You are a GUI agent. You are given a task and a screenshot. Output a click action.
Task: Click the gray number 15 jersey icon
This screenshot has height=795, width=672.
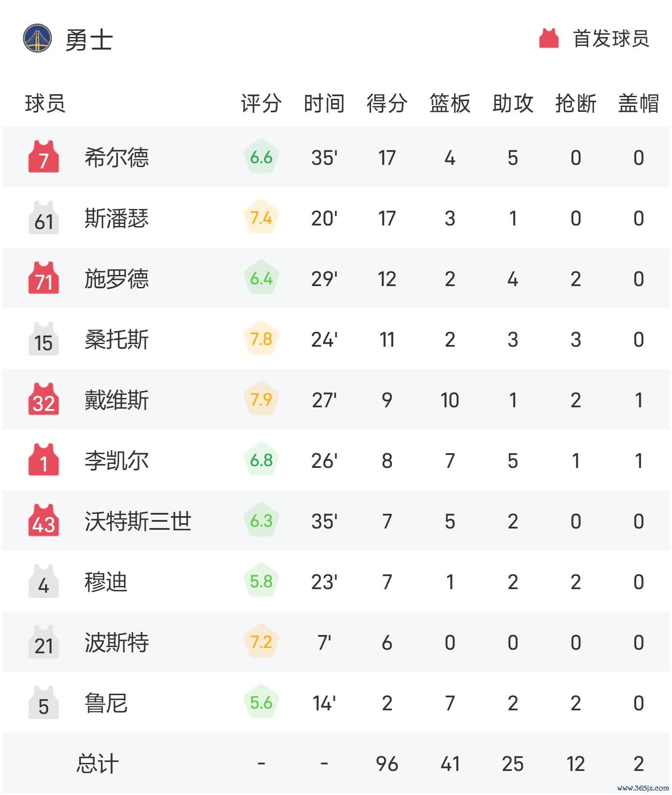point(44,338)
